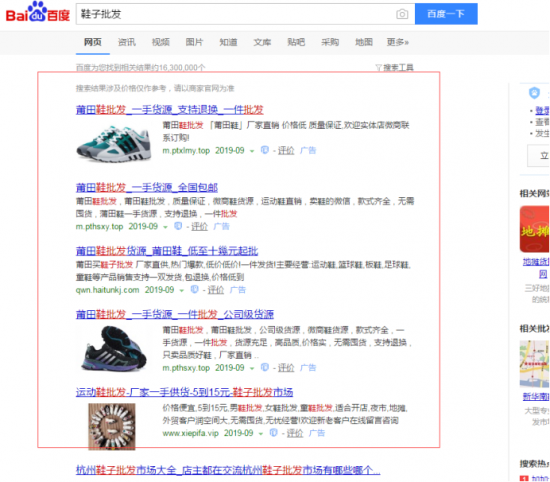
Task: Click 广告 label of 公司级货源 result
Action: click(x=308, y=368)
